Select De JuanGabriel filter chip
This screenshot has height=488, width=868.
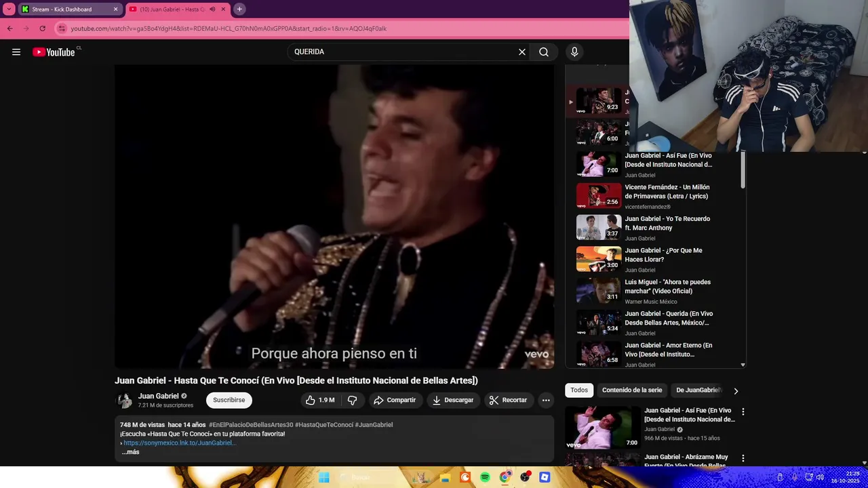(698, 390)
